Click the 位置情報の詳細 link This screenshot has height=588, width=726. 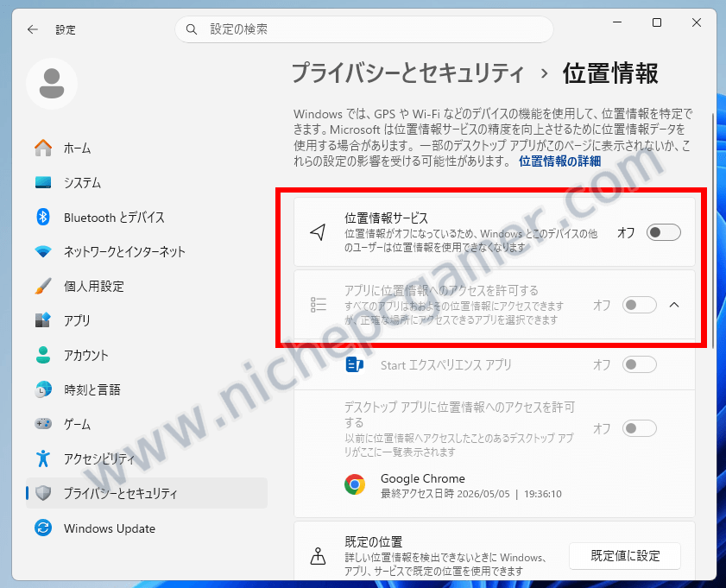(559, 161)
